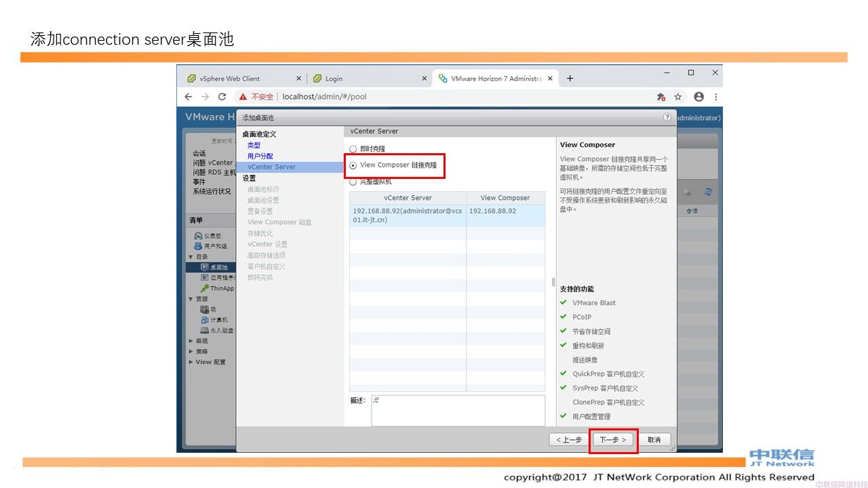Screen dimensions: 868x488
Task: Close the vSphere Web Client tab
Action: [x=299, y=79]
